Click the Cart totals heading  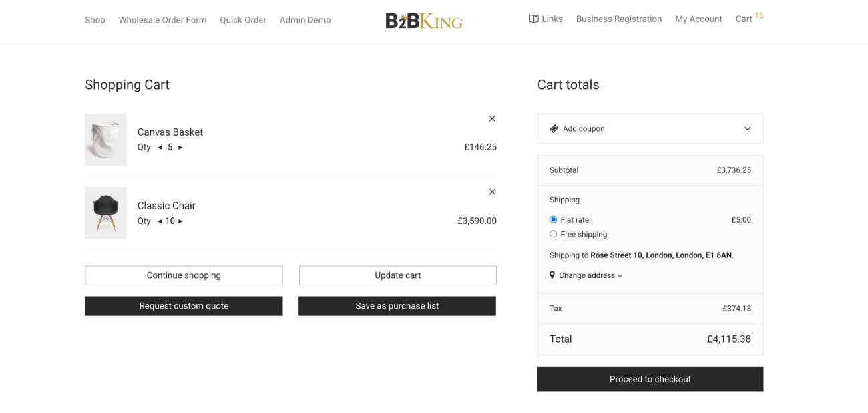(568, 85)
